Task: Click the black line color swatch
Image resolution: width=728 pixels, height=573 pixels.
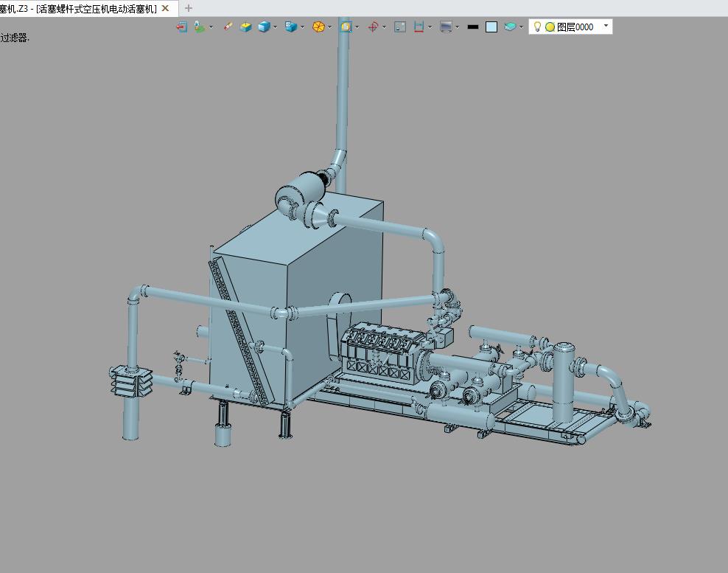Action: [x=473, y=27]
